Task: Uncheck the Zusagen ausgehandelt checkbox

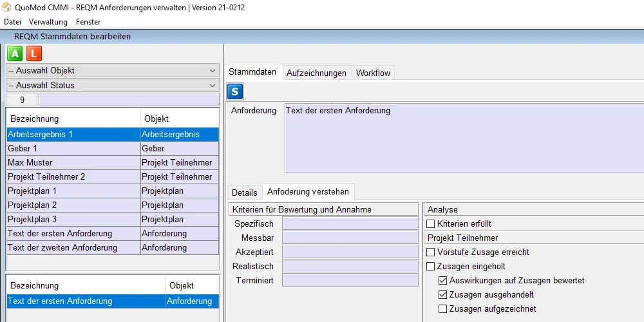Action: click(x=442, y=295)
